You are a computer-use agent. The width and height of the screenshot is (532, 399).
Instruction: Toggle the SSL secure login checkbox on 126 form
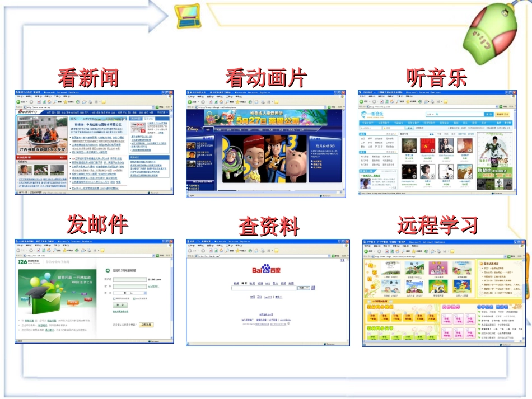click(x=133, y=299)
